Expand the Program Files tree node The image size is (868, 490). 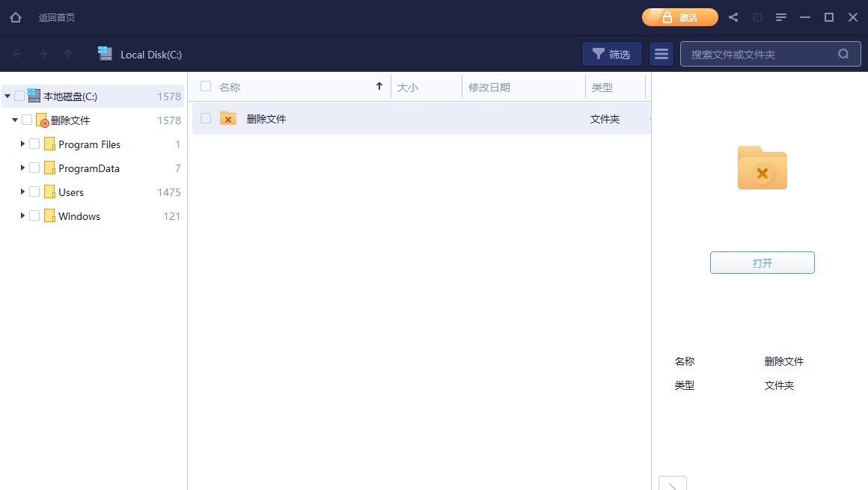tap(22, 144)
